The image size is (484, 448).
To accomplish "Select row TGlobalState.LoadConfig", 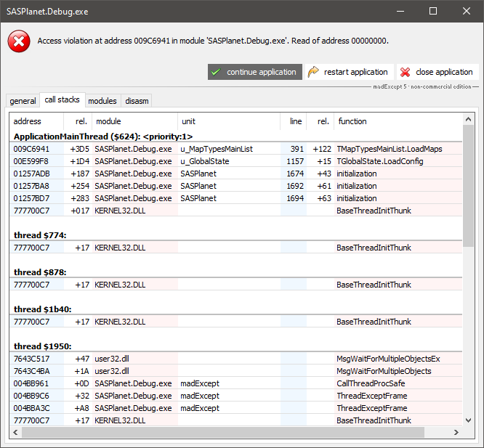I will click(236, 161).
